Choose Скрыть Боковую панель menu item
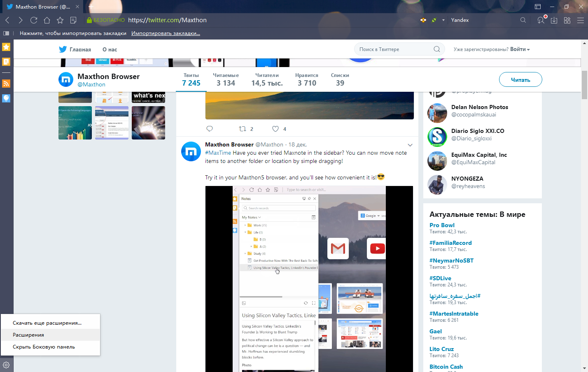The image size is (588, 372). pos(50,347)
